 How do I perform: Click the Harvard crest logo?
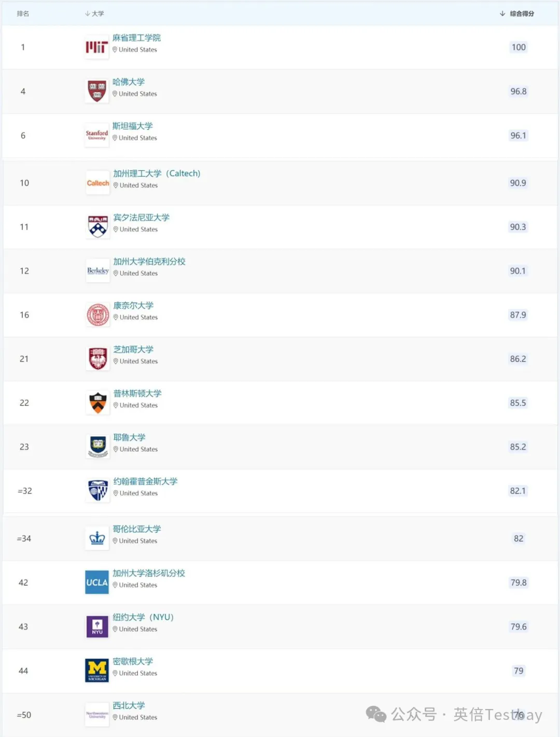pos(97,91)
